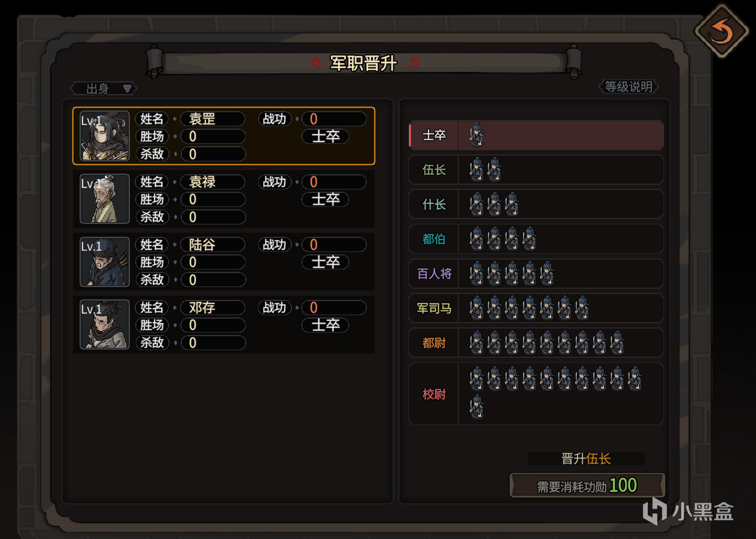Select the 士卒 rank row
The image size is (756, 539).
[537, 136]
